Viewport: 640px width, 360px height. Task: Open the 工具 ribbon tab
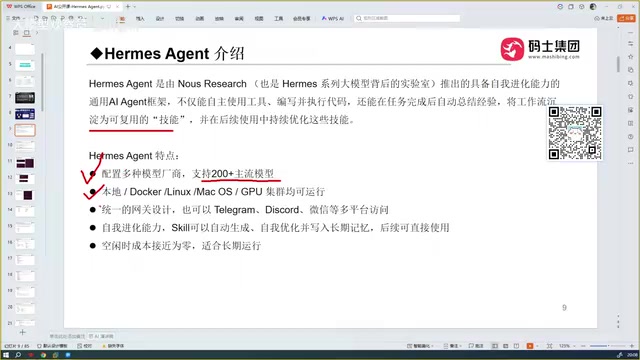click(x=279, y=19)
